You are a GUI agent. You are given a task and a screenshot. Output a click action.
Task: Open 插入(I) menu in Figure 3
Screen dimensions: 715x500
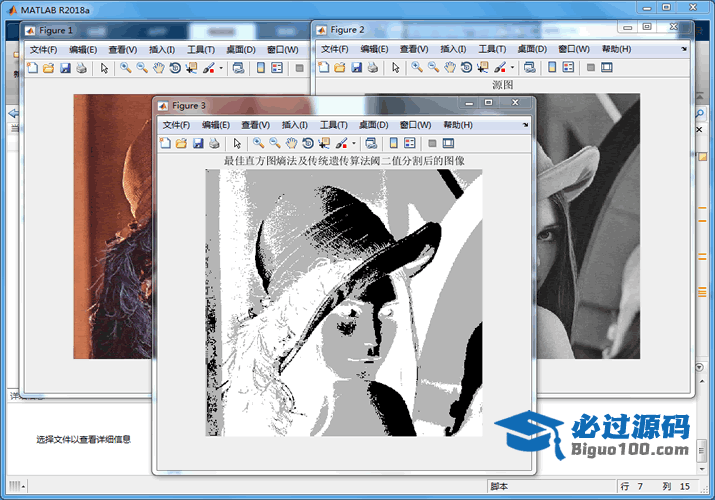point(295,125)
